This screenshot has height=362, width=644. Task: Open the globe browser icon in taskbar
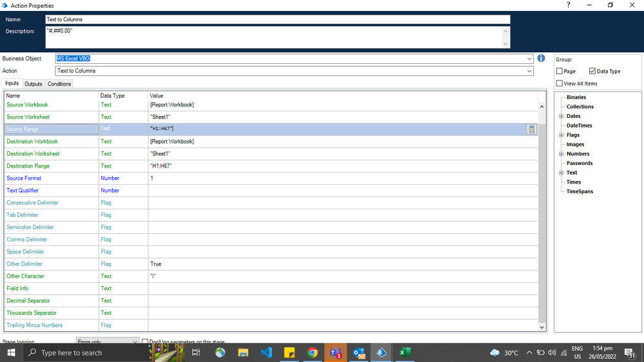(220, 352)
